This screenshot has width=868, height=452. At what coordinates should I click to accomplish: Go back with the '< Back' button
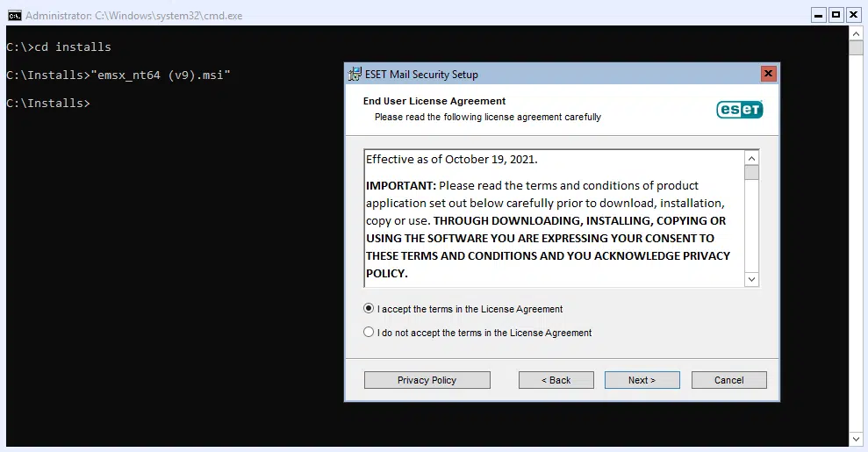[556, 380]
